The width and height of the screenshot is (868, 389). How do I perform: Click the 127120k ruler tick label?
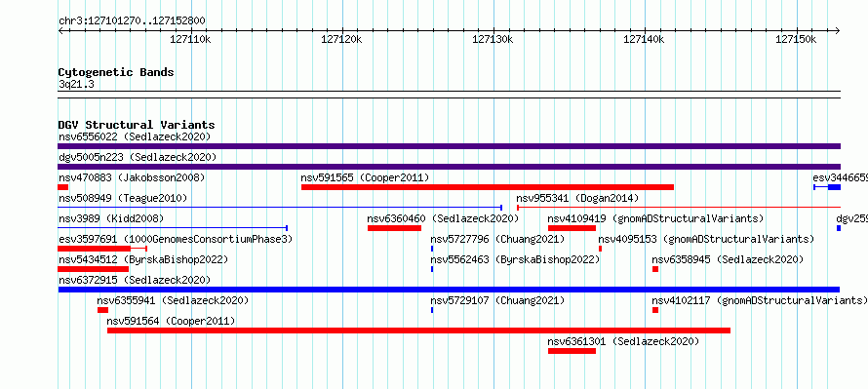pos(341,40)
